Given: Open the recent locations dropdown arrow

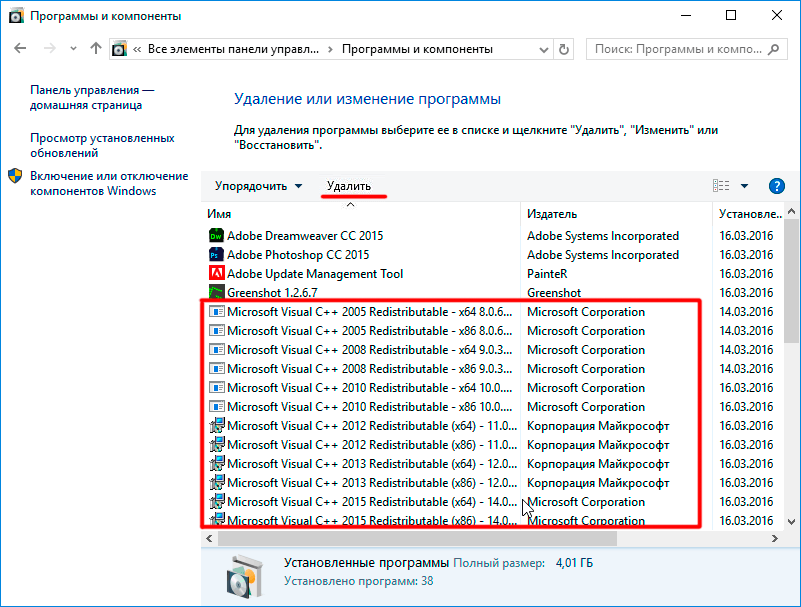Looking at the screenshot, I should pos(73,49).
